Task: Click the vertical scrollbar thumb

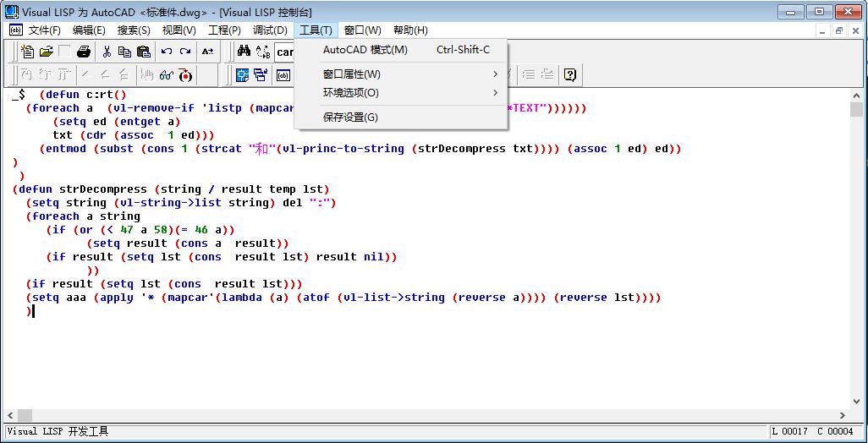Action: pos(856,110)
